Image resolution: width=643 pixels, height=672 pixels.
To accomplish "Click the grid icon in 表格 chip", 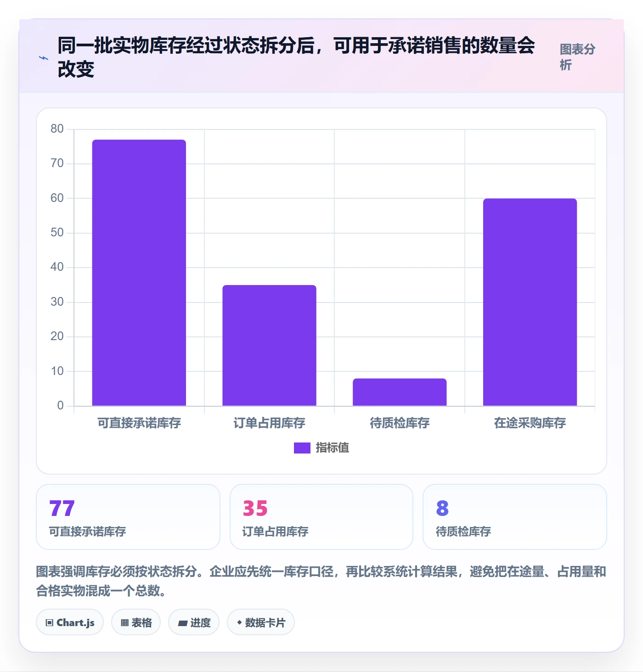I will 125,623.
